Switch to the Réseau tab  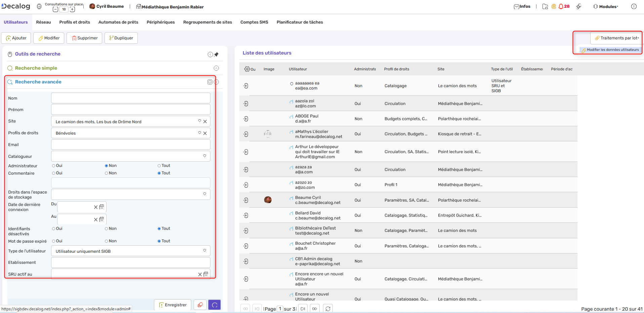coord(43,22)
